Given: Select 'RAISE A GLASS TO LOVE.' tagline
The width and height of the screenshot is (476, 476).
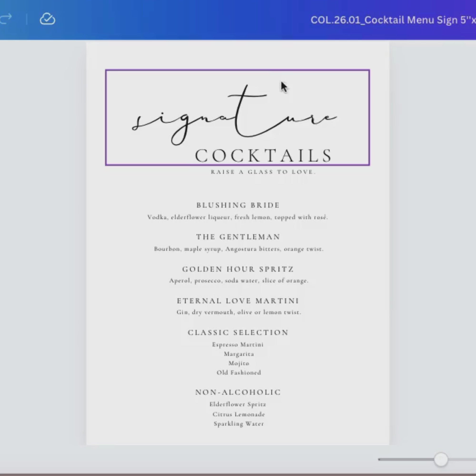Looking at the screenshot, I should point(263,172).
